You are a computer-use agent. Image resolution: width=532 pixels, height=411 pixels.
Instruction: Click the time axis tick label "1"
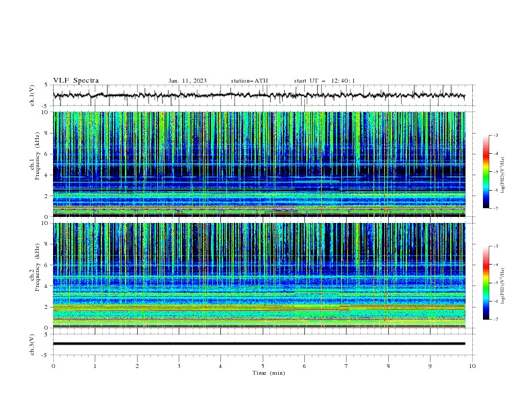tap(95, 366)
